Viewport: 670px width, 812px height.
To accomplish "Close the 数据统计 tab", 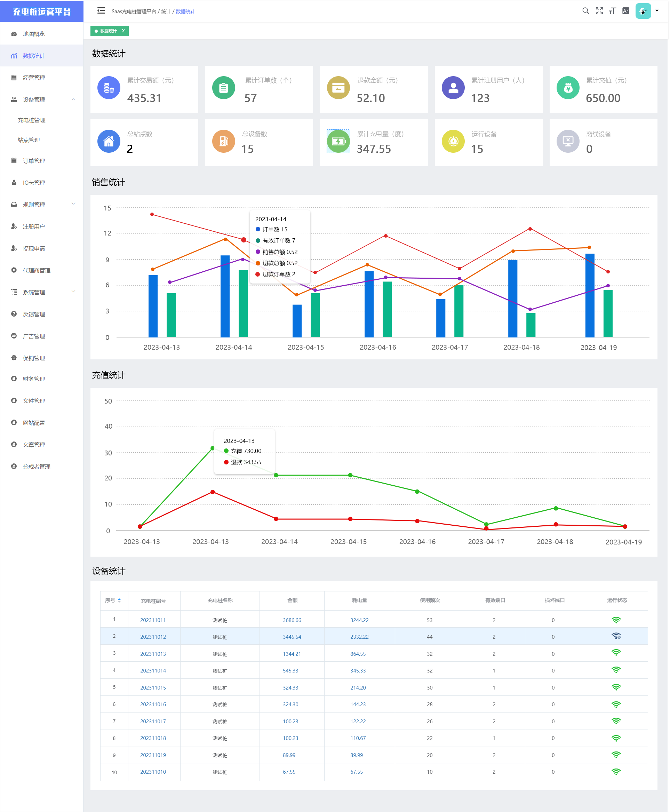I will click(123, 31).
